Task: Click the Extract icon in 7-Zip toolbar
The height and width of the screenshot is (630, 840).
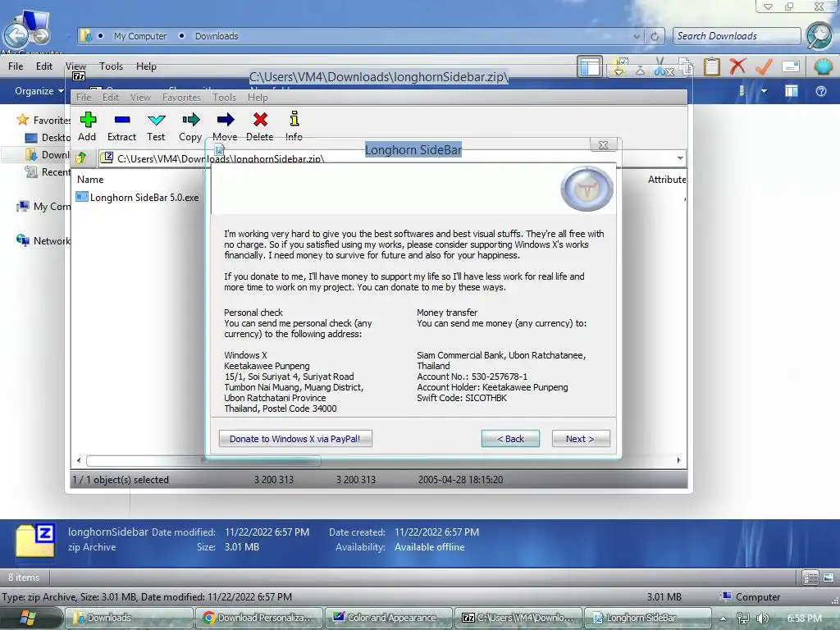Action: (x=122, y=120)
